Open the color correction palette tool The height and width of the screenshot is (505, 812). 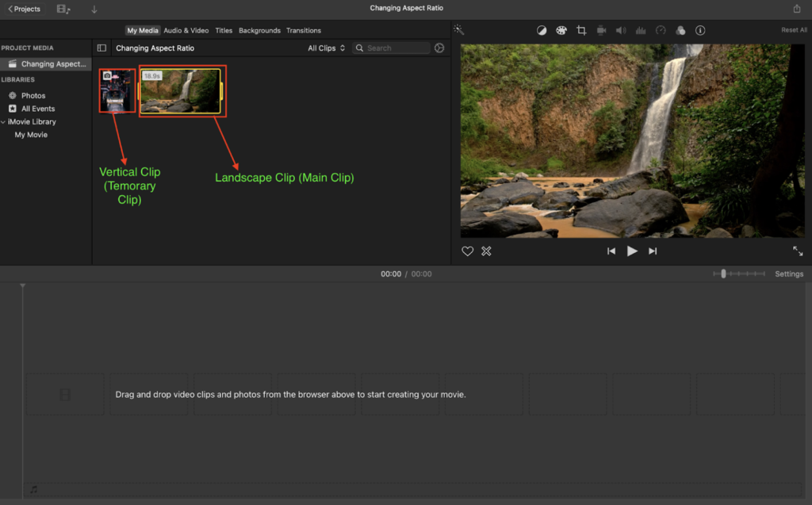click(x=561, y=30)
